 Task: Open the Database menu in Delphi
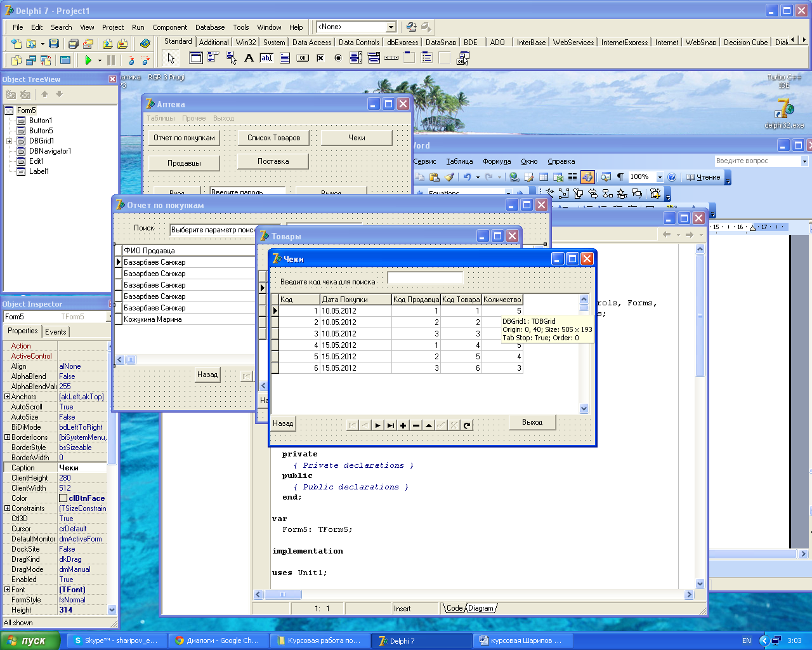pos(210,27)
